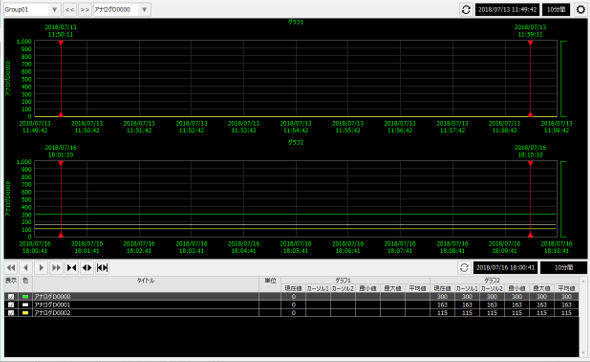Click the 2018/07/13 11:49:42 start time field
590x362 pixels.
[507, 9]
